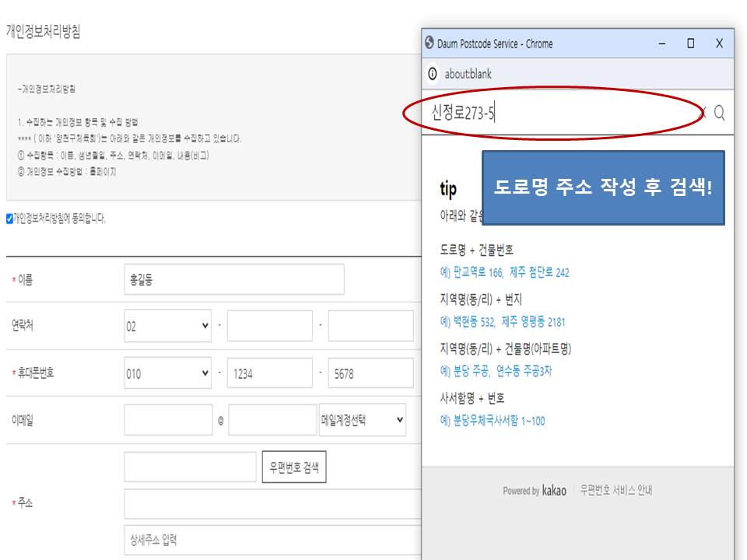Click the example link 판교역로 166
This screenshot has width=747, height=560.
coord(478,272)
